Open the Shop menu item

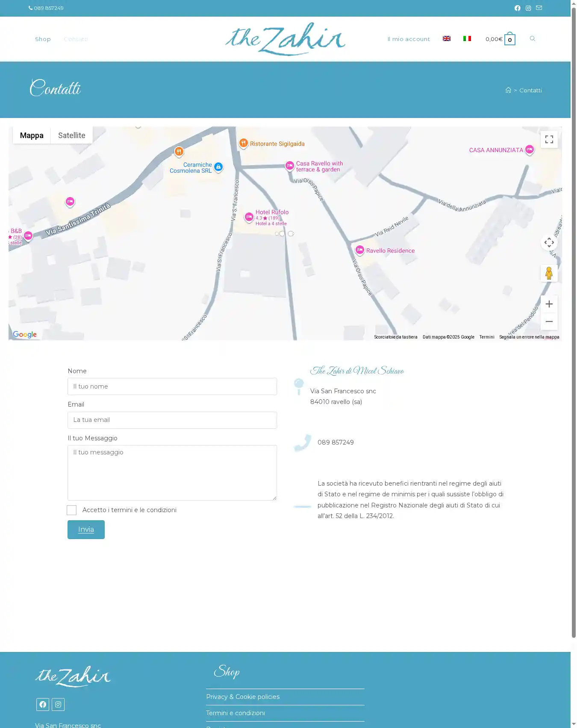43,39
